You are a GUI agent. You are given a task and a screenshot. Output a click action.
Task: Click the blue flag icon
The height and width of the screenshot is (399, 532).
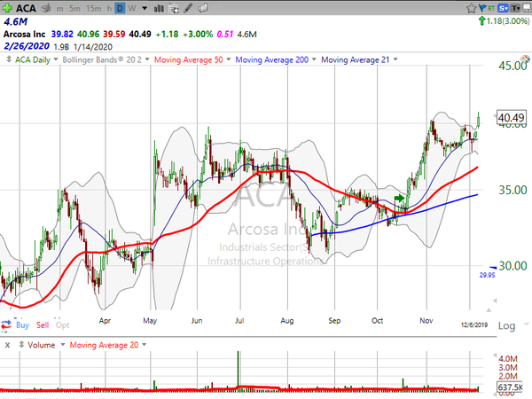click(482, 8)
